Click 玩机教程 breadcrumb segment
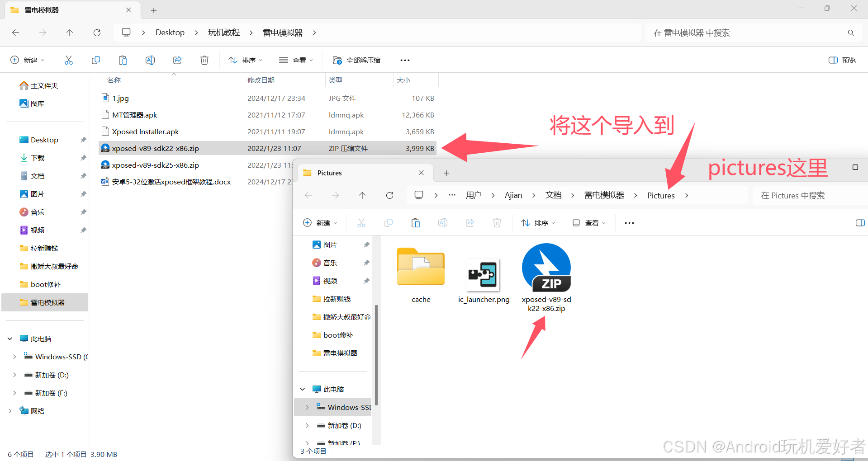 click(224, 33)
